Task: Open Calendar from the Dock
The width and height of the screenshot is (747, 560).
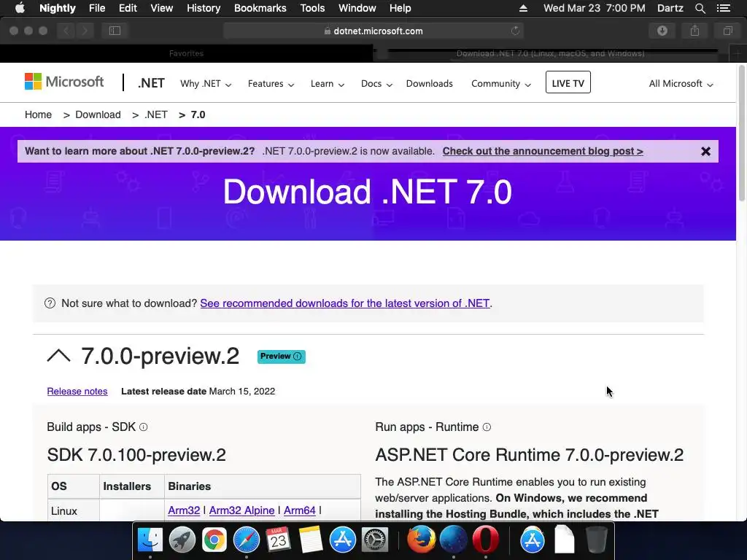Action: [278, 540]
